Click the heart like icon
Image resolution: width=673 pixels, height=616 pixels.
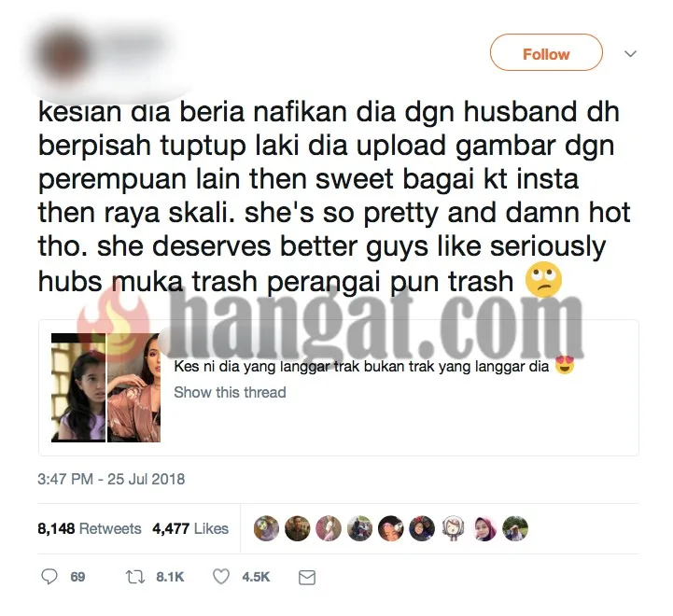click(x=221, y=577)
